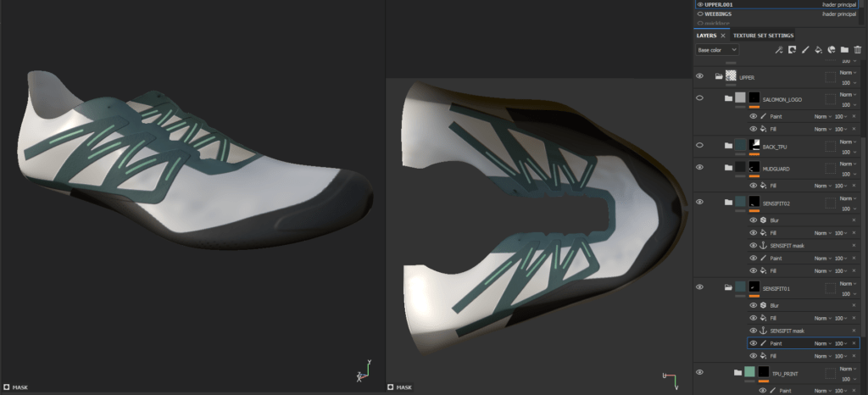Screen dimensions: 868x395
Task: Toggle visibility of WEEBINGS texture set
Action: pyautogui.click(x=700, y=14)
